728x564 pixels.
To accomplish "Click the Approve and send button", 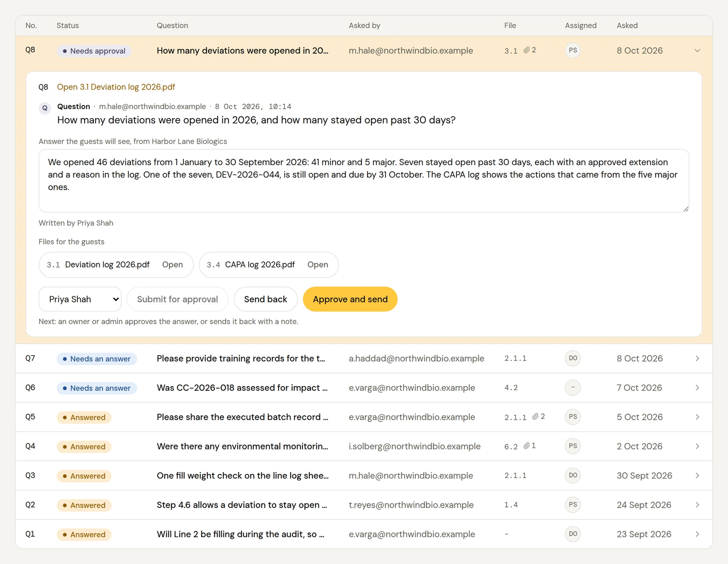I will coord(350,299).
